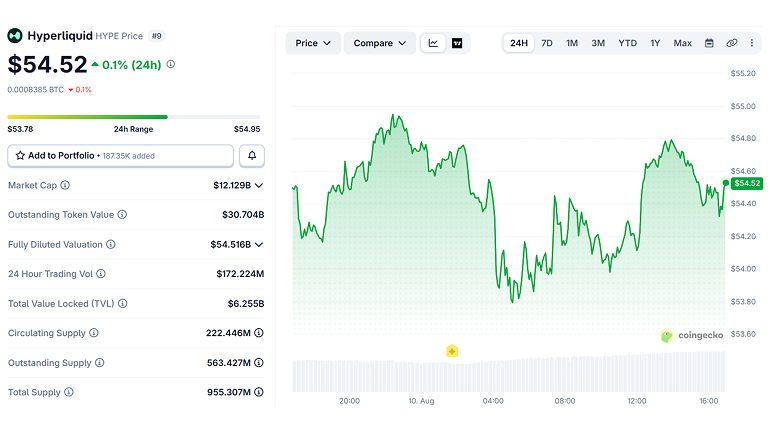The image size is (768, 432).
Task: Expand Market Cap details chevron
Action: 259,186
